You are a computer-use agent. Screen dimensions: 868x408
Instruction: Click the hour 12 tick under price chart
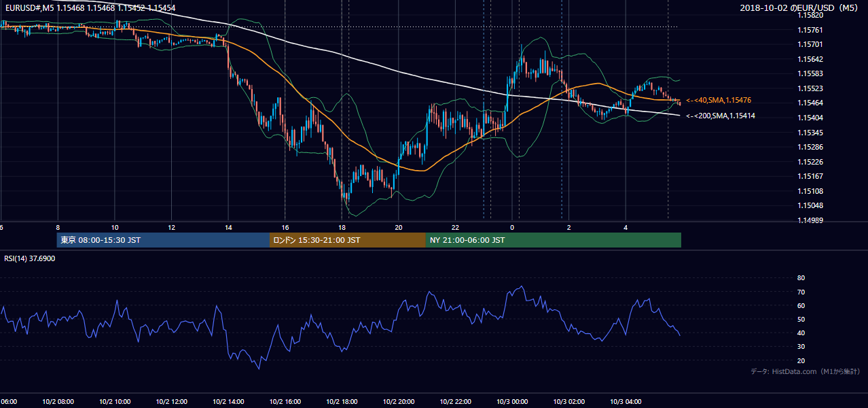click(171, 227)
